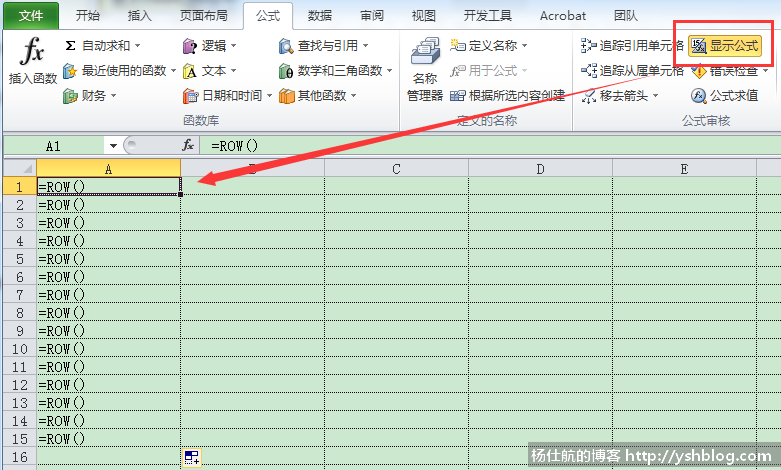
Task: Click the Remove Arrows (移去箭头) icon
Action: pos(589,96)
